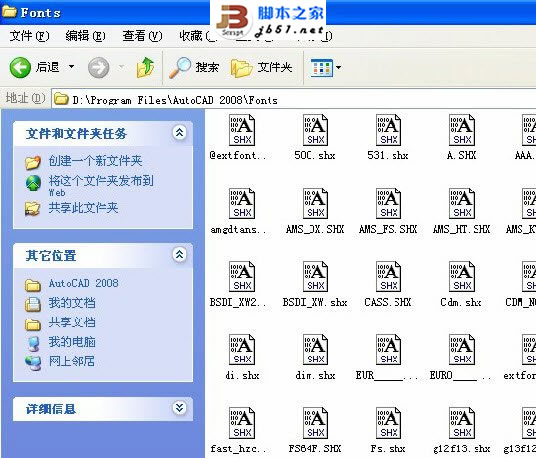Click the Fonts title bar folder icon
Viewport: 536px width, 458px height.
pyautogui.click(x=9, y=12)
